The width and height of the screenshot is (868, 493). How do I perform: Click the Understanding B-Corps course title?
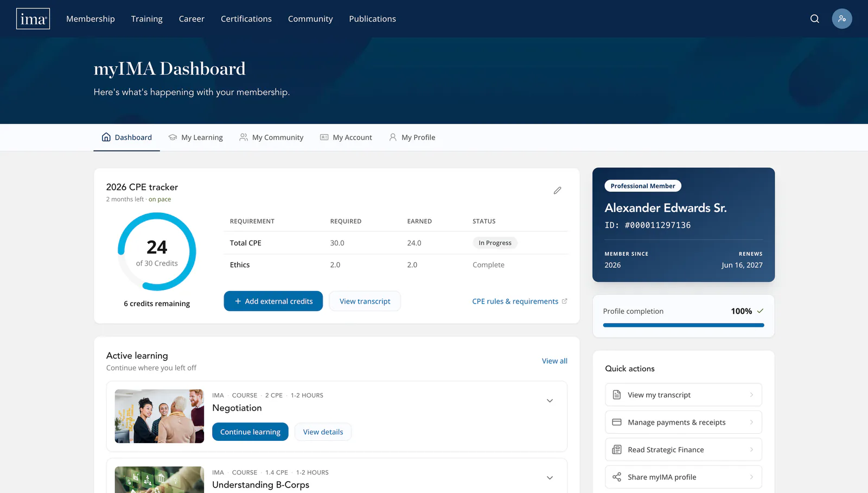click(x=261, y=485)
